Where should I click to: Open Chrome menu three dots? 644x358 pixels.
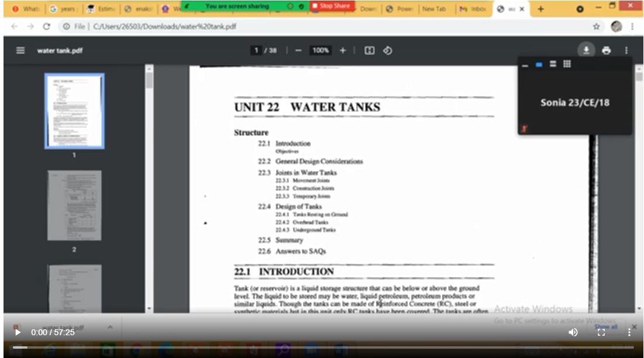click(632, 26)
